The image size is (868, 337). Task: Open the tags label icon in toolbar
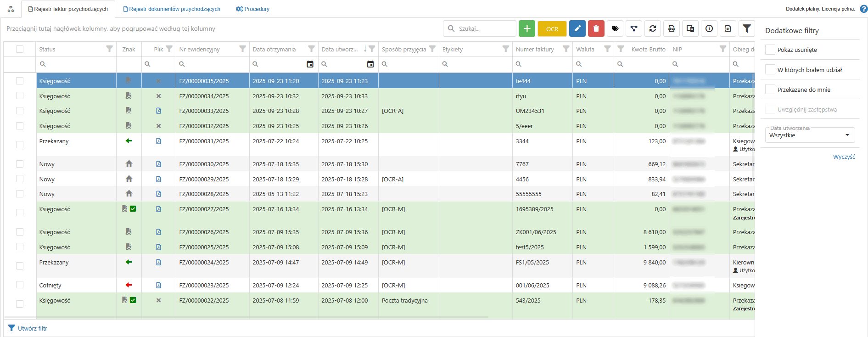pyautogui.click(x=615, y=28)
